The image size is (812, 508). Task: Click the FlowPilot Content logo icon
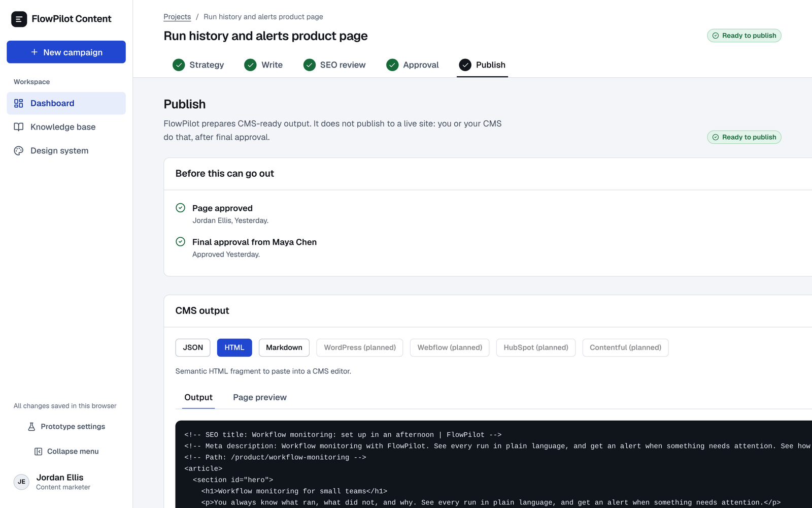(19, 19)
